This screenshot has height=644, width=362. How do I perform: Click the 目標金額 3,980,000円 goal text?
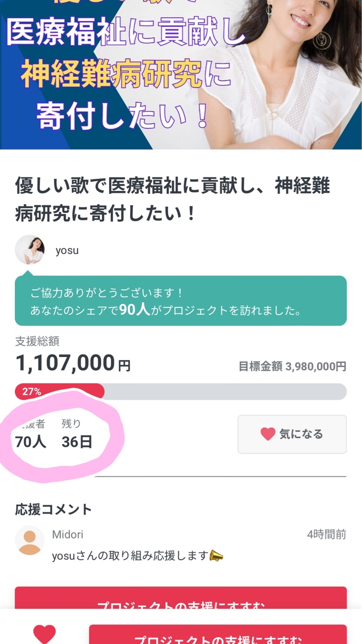(292, 367)
